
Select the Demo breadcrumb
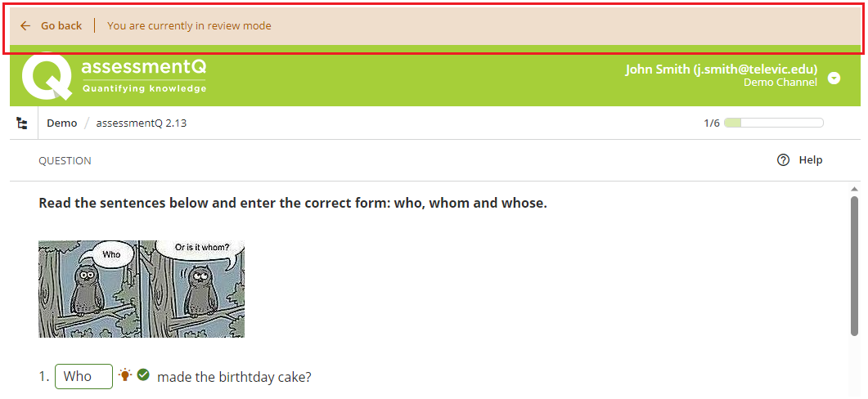coord(62,123)
